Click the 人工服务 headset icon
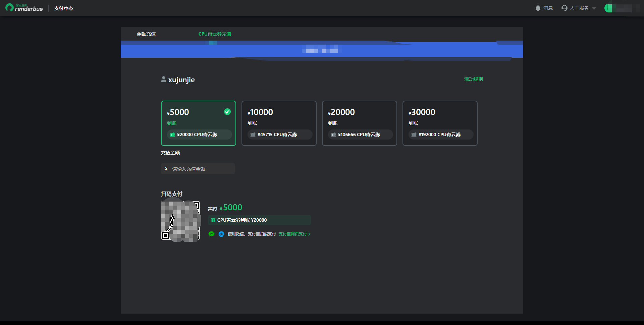The image size is (644, 325). [565, 8]
